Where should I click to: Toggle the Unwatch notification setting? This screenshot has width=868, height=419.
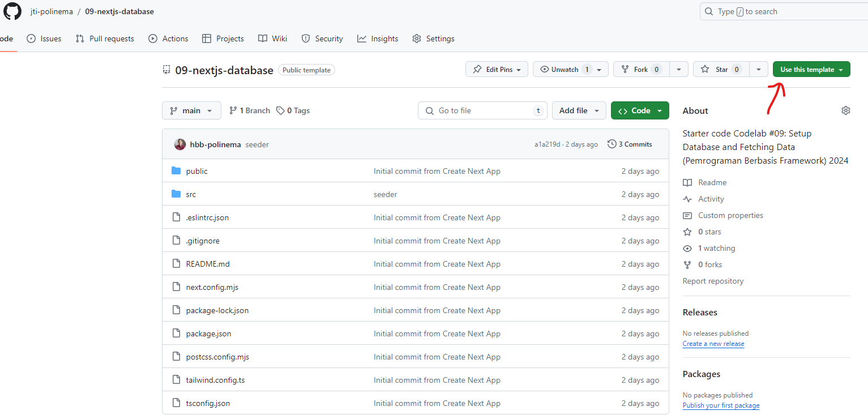(x=565, y=69)
